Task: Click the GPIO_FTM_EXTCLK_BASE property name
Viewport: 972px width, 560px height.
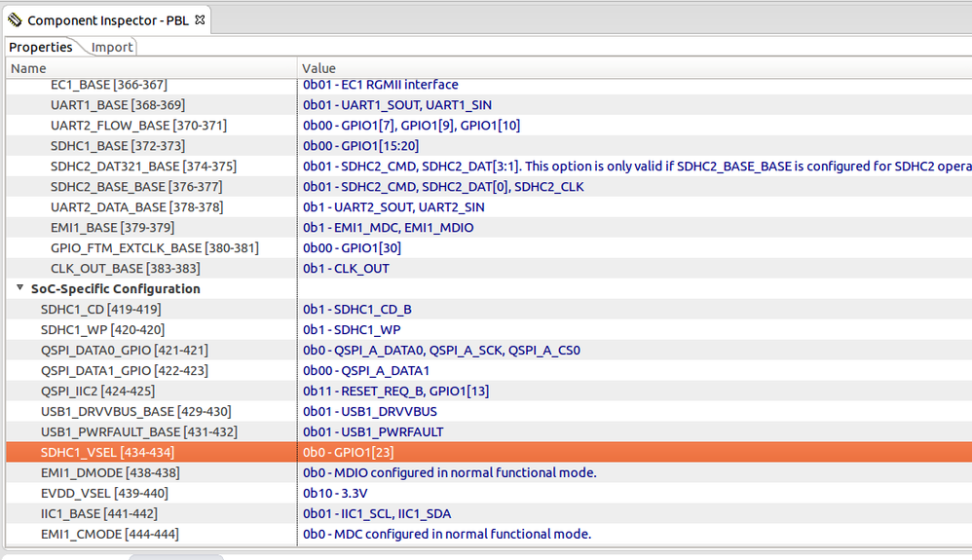Action: (x=155, y=248)
